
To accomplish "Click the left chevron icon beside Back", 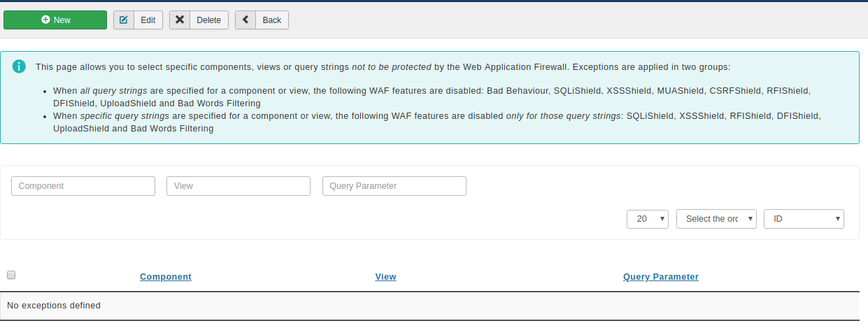I will point(246,20).
